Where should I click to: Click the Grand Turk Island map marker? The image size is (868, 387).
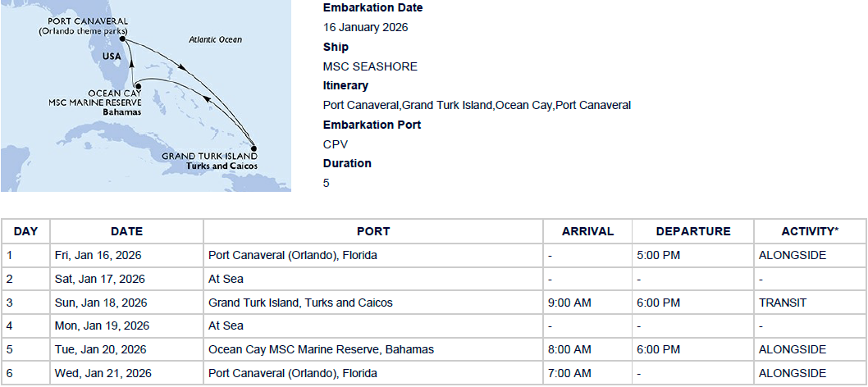point(254,148)
